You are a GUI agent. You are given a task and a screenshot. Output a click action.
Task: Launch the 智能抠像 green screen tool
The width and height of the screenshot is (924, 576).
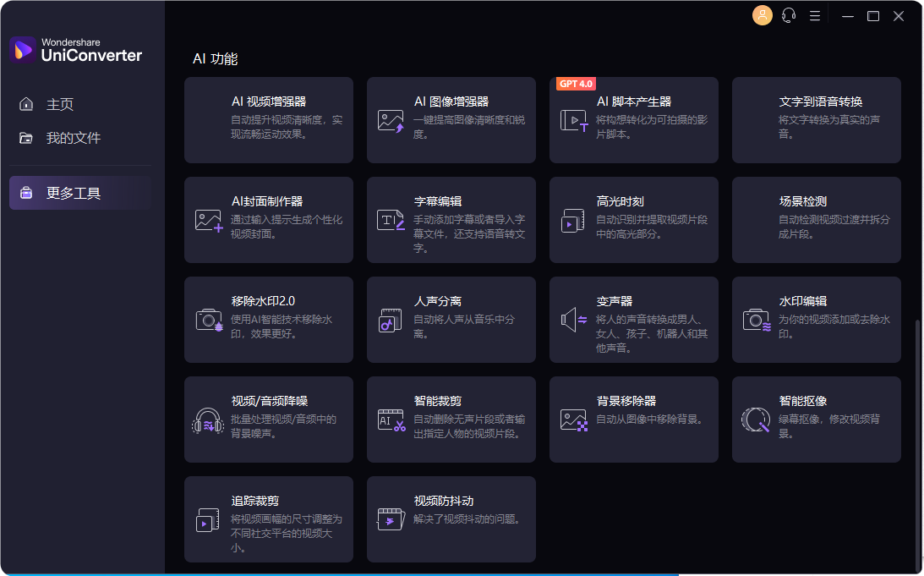coord(816,420)
